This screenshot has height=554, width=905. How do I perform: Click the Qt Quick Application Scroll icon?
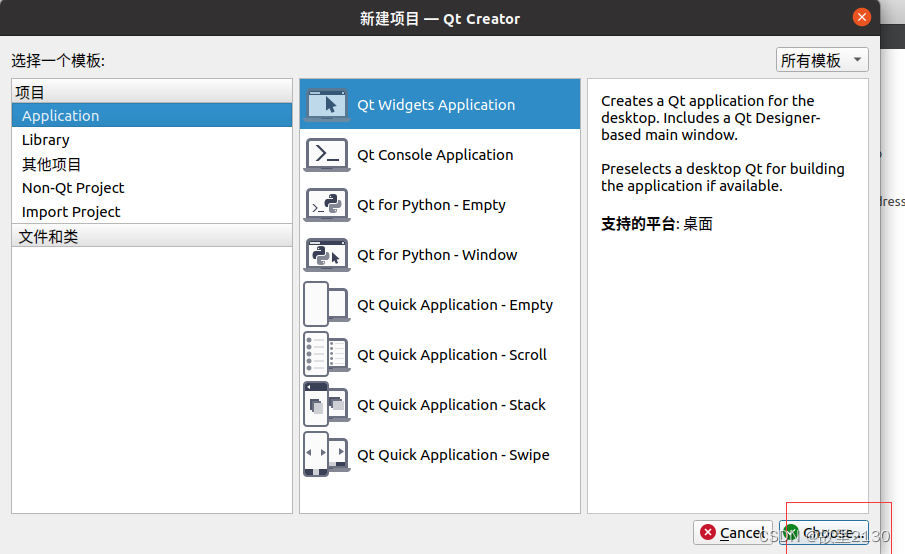pos(327,354)
